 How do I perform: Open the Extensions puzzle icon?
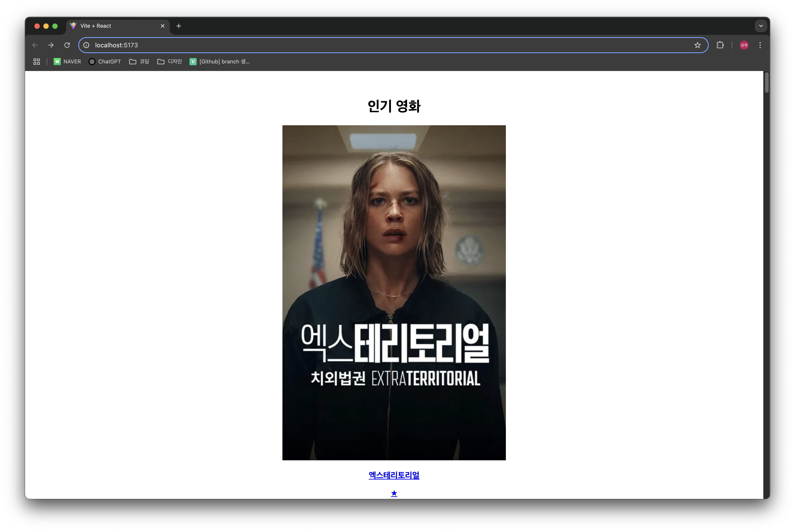click(x=720, y=45)
